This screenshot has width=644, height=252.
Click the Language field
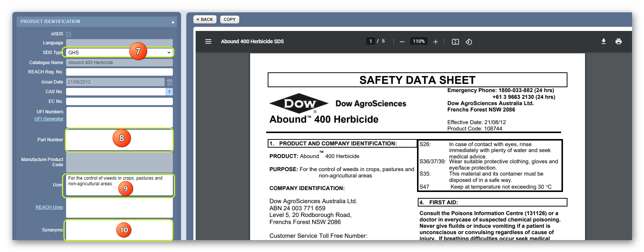coord(119,43)
